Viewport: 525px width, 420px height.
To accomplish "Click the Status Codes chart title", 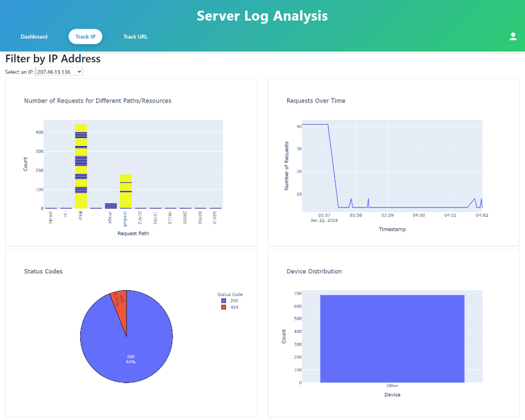I will coord(43,271).
